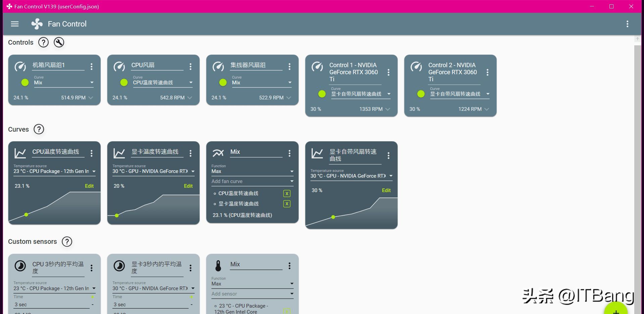The height and width of the screenshot is (314, 644).
Task: Click graph icon on CPU温度转速曲线 card
Action: (x=20, y=153)
